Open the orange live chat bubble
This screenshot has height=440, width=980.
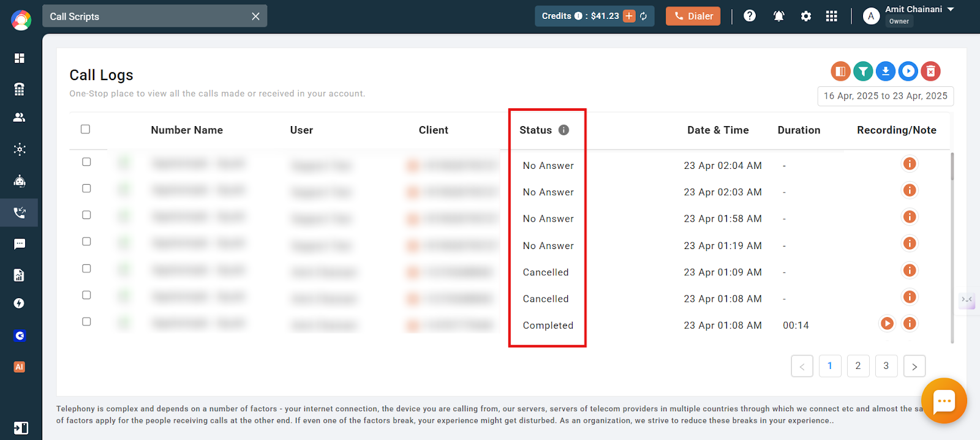tap(944, 401)
